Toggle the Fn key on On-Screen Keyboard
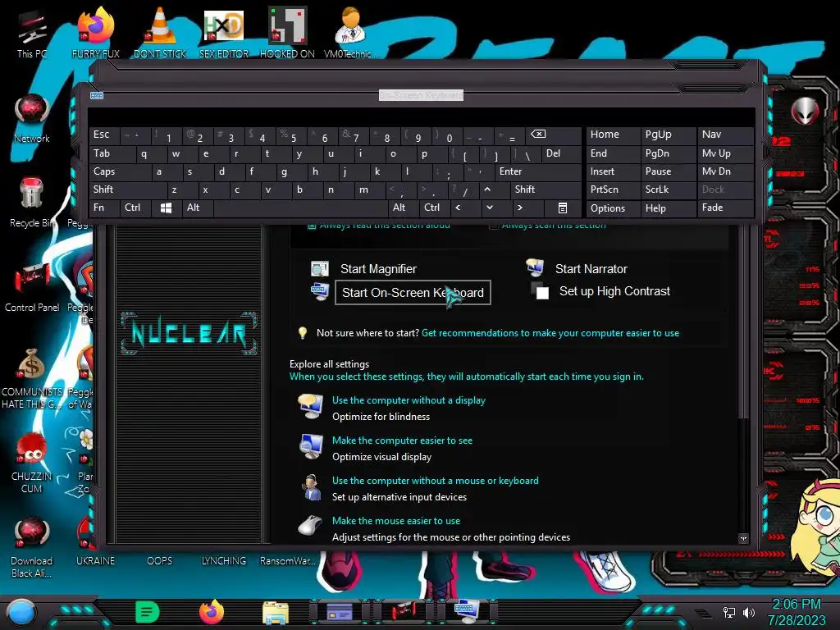The width and height of the screenshot is (840, 630). pyautogui.click(x=104, y=208)
